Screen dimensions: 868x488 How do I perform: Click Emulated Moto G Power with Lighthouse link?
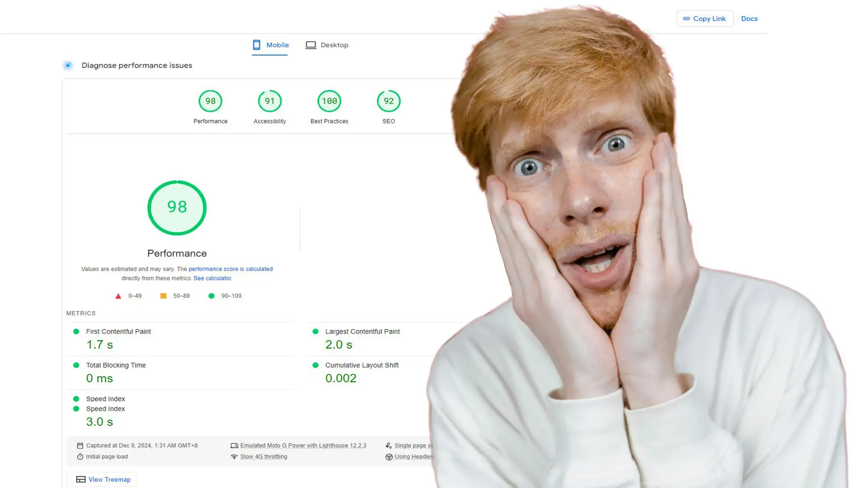[x=303, y=446]
